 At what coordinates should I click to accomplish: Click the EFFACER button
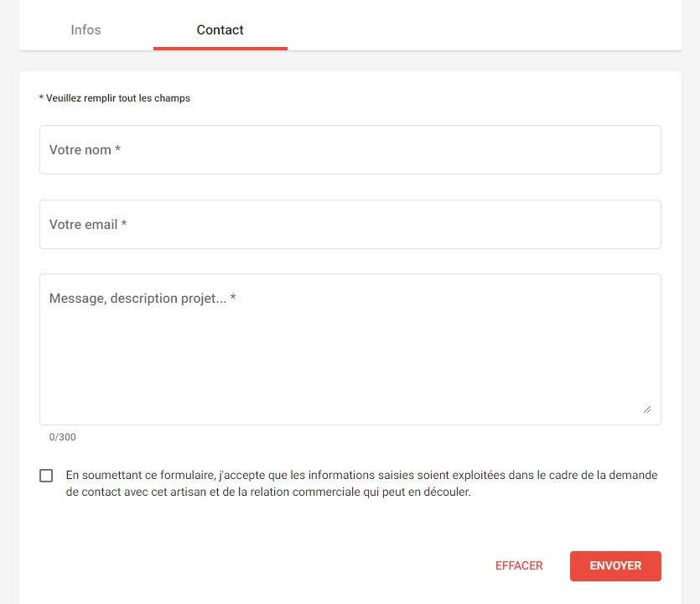pos(519,565)
